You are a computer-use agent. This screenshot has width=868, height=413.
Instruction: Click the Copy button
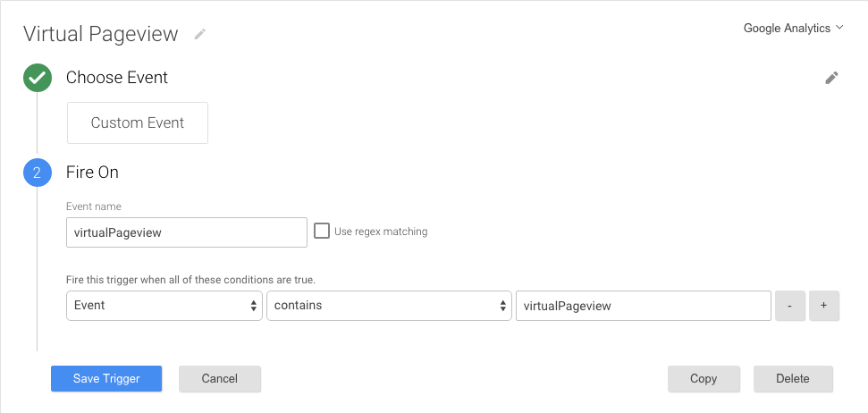coord(704,379)
